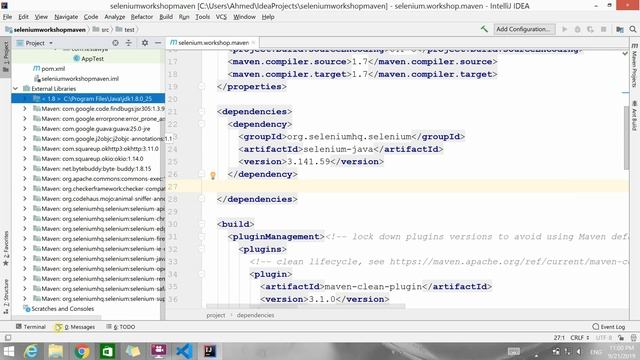Click seleniumworkshopmaven breadcrumb in navigation bar

pyautogui.click(x=46, y=29)
